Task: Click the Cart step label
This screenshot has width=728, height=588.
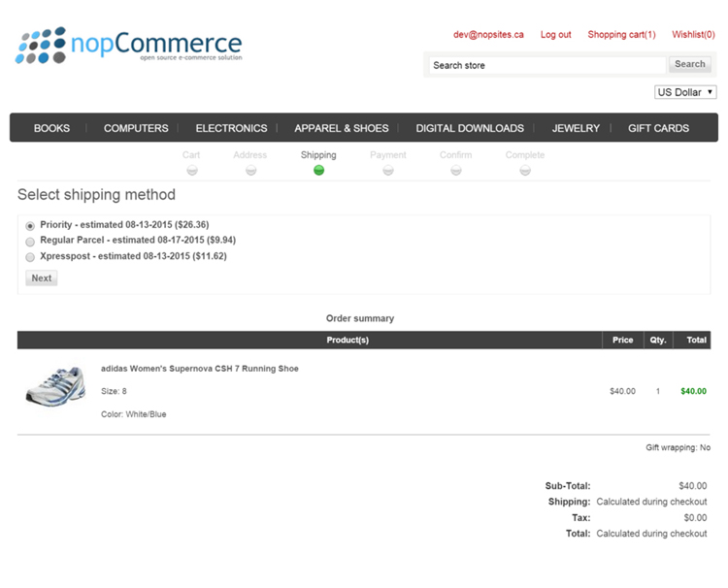Action: [x=191, y=155]
